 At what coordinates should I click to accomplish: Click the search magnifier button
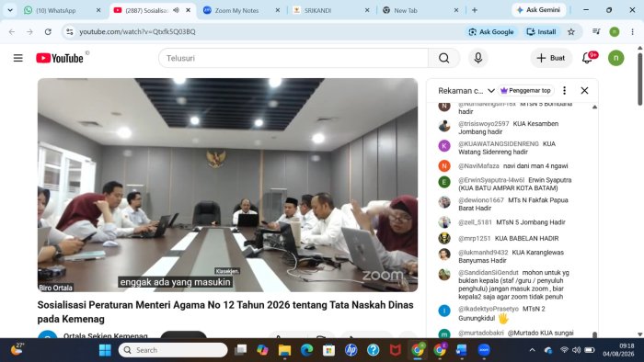[x=444, y=58]
